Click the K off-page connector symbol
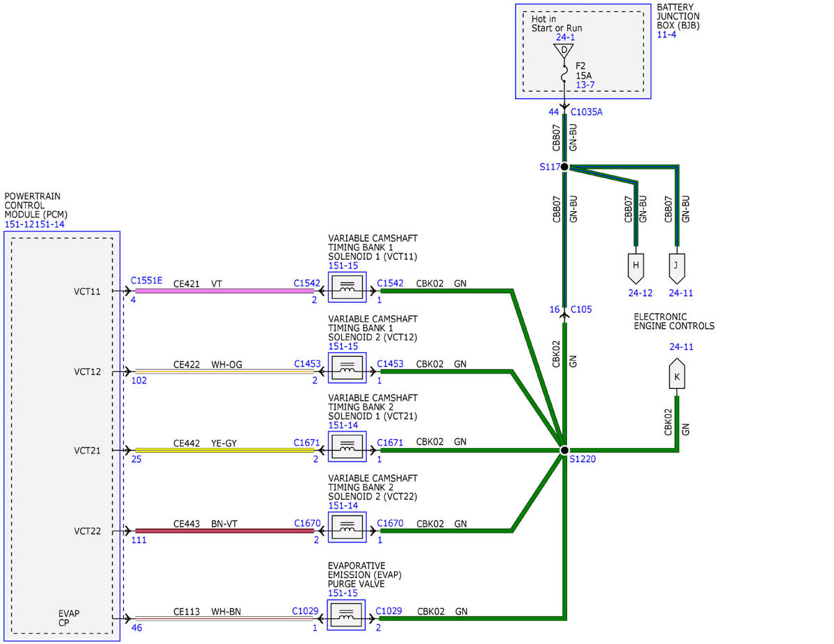The width and height of the screenshot is (834, 644). [x=677, y=374]
